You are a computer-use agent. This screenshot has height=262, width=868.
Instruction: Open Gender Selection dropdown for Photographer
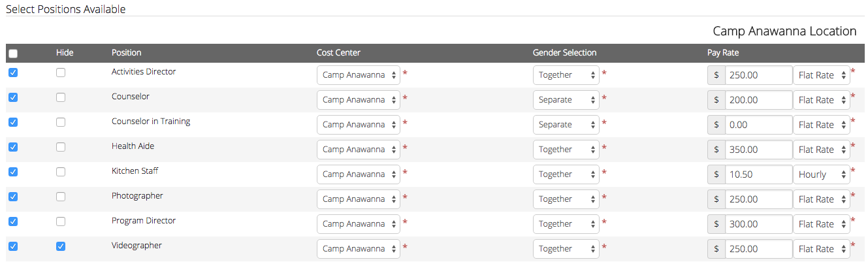coord(566,199)
